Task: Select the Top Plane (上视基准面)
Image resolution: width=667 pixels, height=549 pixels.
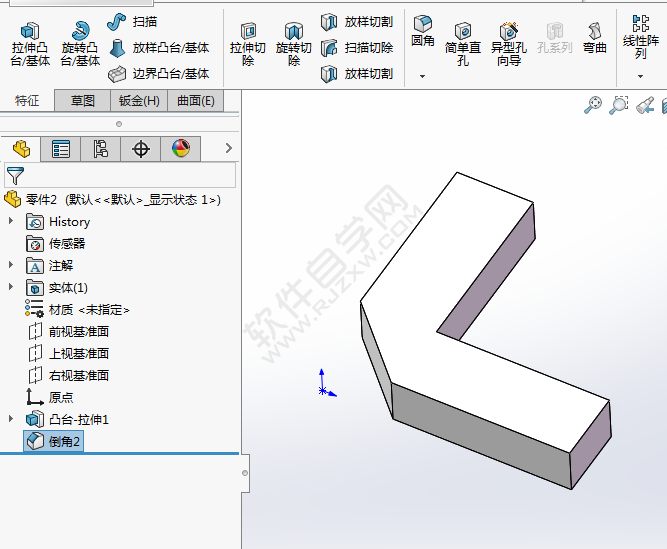Action: click(68, 354)
